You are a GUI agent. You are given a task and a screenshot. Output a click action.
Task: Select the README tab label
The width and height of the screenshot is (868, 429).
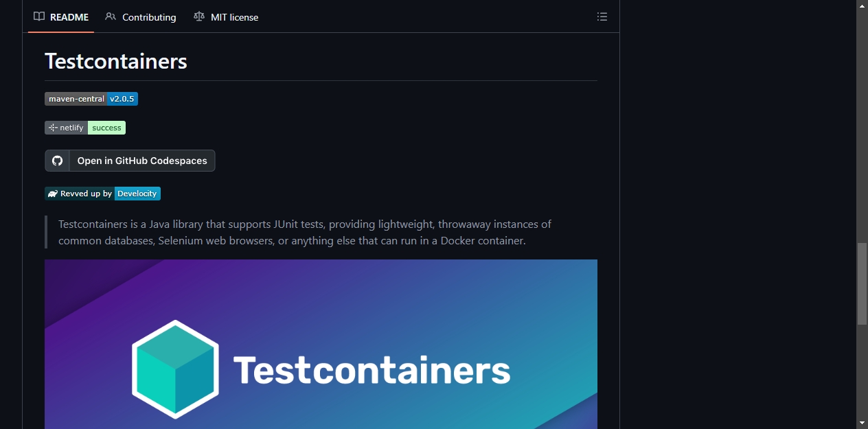tap(69, 17)
